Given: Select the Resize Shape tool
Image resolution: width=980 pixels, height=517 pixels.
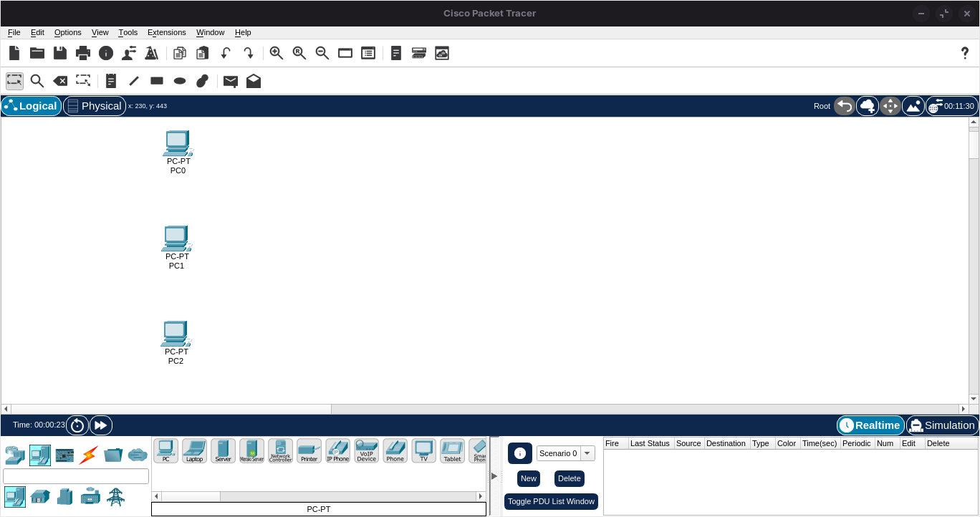Looking at the screenshot, I should point(84,81).
